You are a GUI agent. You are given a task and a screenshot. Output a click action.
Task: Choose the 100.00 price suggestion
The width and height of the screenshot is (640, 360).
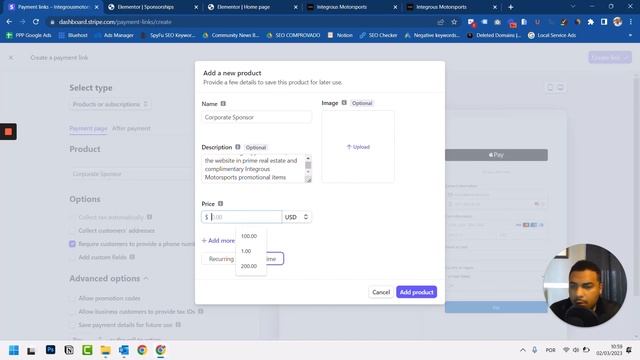[x=249, y=236]
